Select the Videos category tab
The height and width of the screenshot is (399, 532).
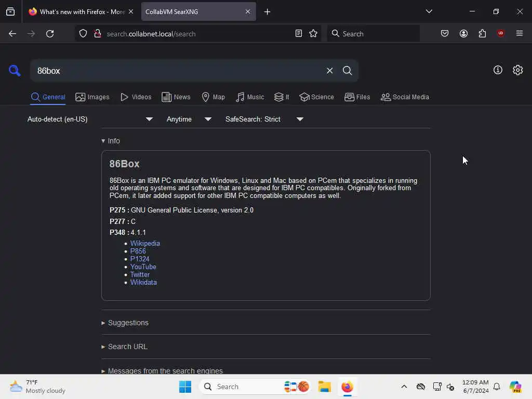tap(136, 97)
